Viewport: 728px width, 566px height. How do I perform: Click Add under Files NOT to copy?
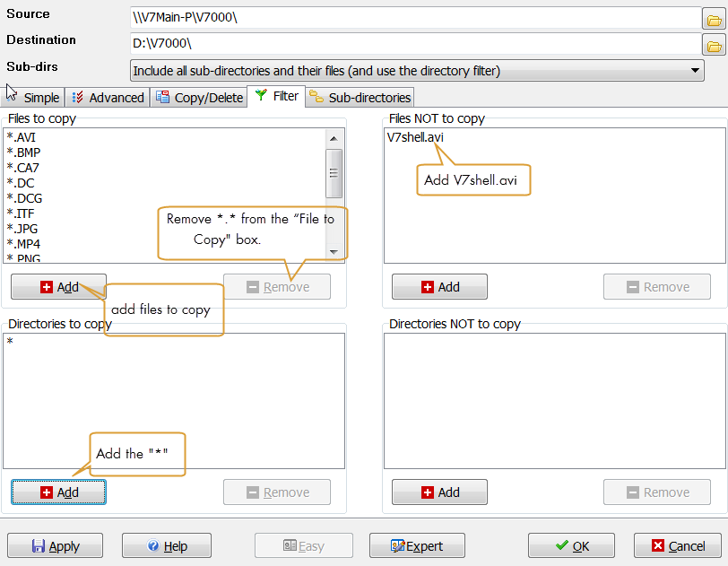[x=439, y=287]
